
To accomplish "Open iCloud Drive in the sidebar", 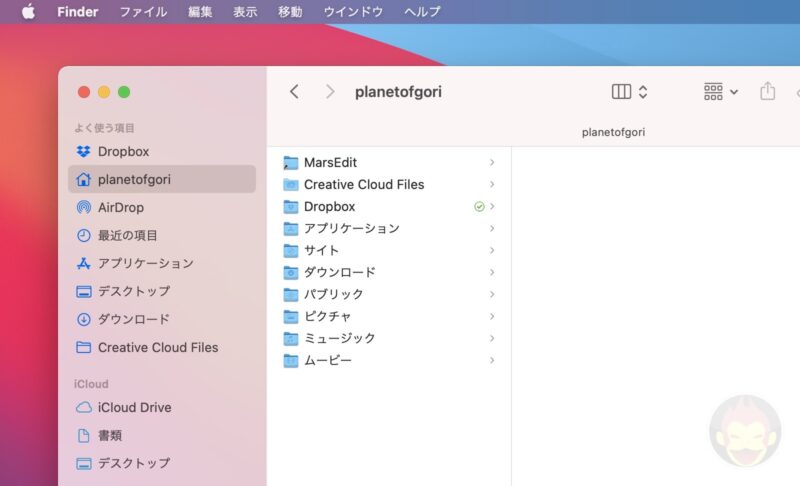I will (x=134, y=407).
